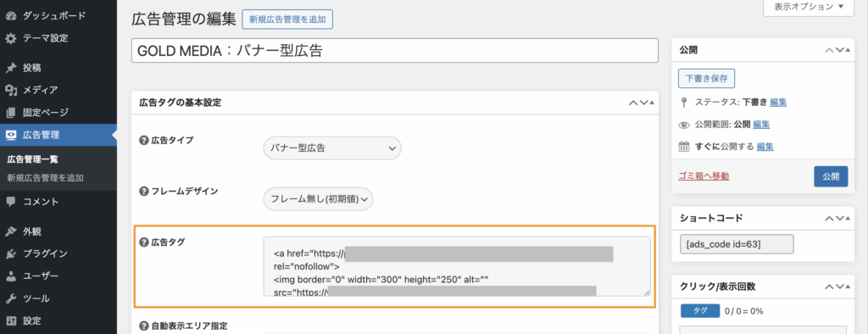Image resolution: width=868 pixels, height=334 pixels.
Task: Click the ゴミ箱へ移動 trash link
Action: tap(704, 176)
